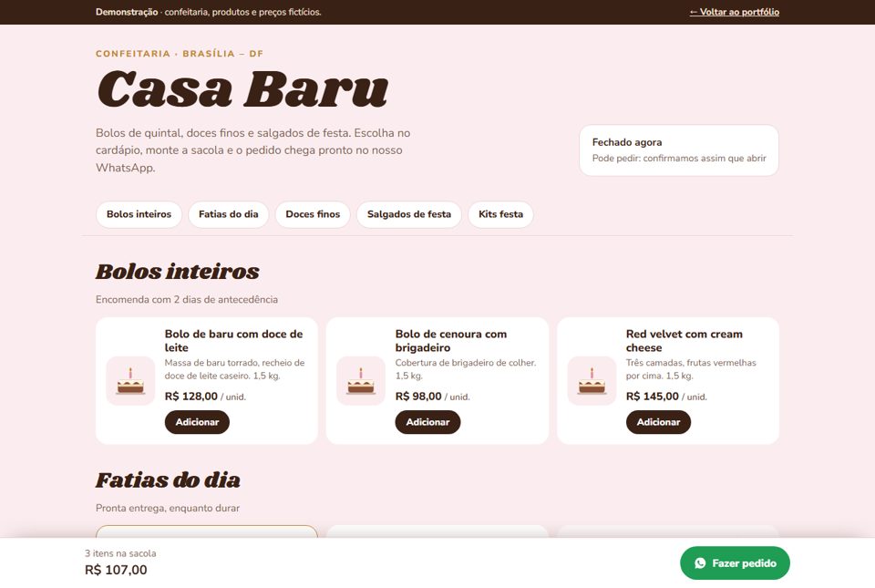Go to Salgados de festa category
The height and width of the screenshot is (588, 875).
coord(409,214)
